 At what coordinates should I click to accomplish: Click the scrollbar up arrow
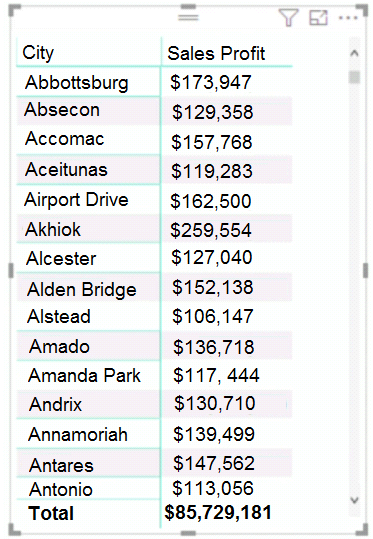tap(354, 53)
